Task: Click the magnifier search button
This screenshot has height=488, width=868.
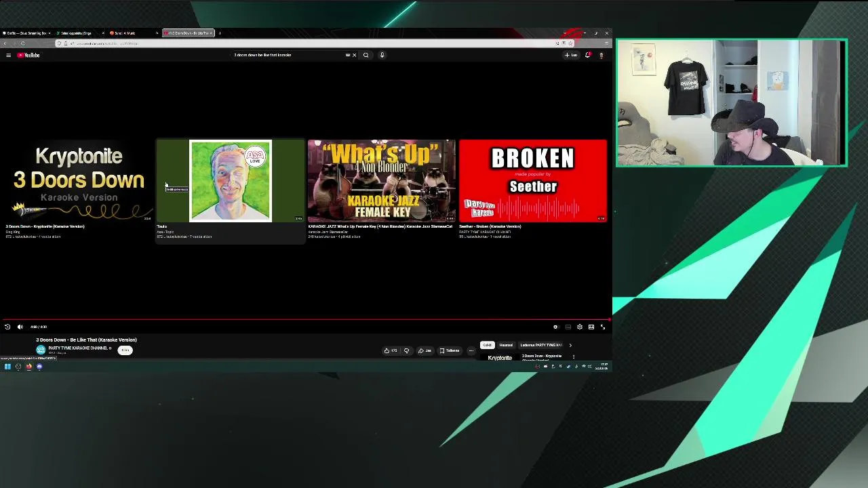Action: (x=366, y=55)
